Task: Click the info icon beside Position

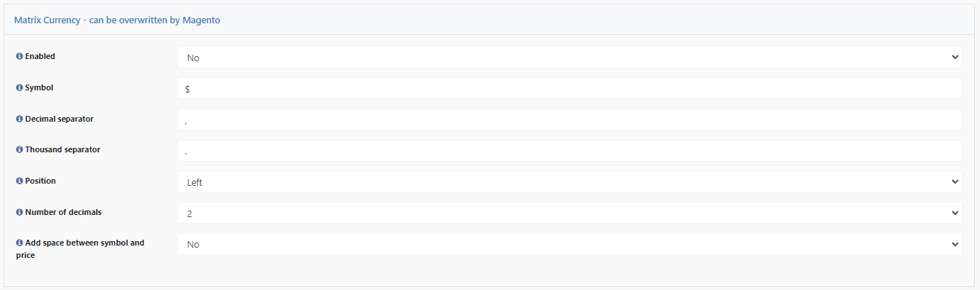Action: (x=20, y=181)
